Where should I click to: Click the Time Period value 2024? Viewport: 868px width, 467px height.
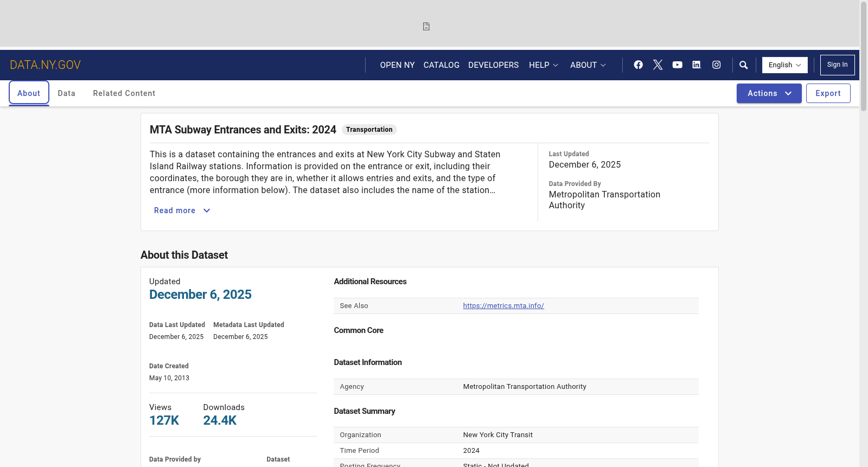pyautogui.click(x=471, y=451)
